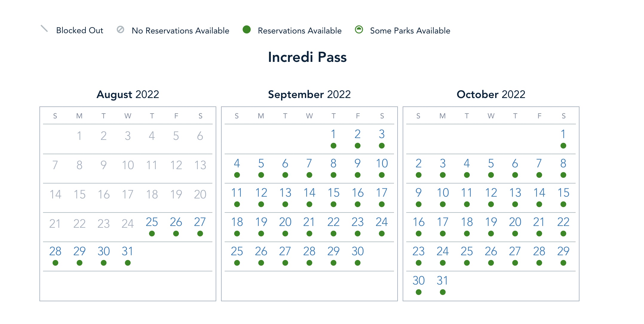The width and height of the screenshot is (644, 324).
Task: Click the Incredi Pass heading
Action: [x=307, y=57]
